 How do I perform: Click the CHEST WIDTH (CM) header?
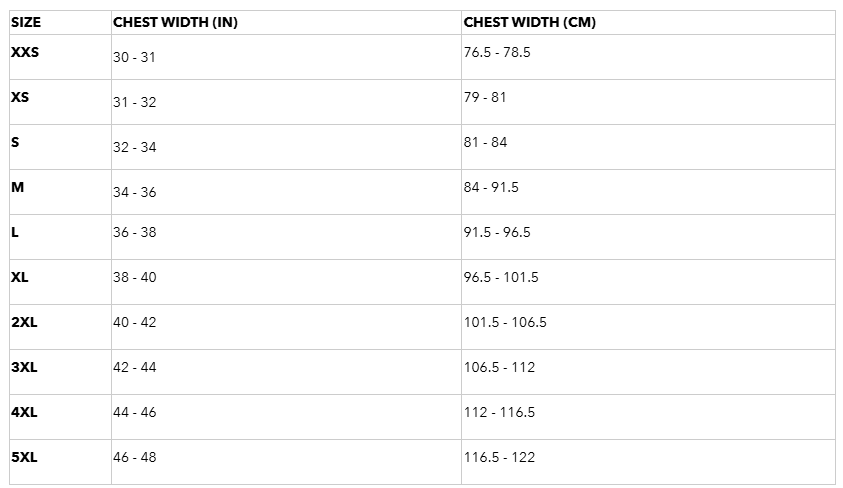529,22
